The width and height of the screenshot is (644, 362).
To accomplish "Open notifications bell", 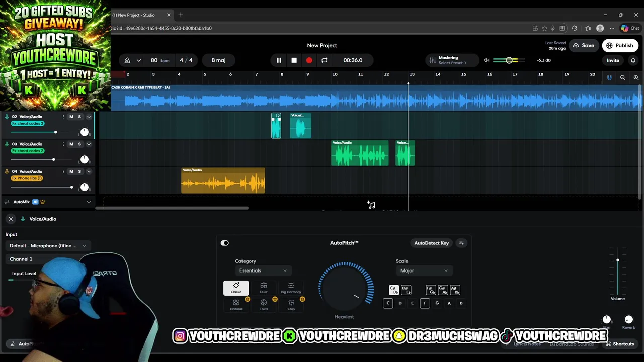I will coord(633,60).
